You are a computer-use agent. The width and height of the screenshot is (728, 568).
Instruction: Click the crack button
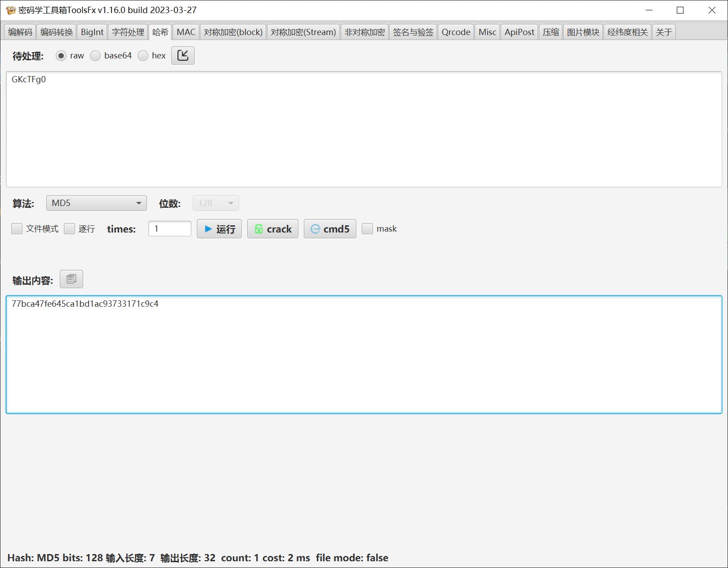coord(273,228)
